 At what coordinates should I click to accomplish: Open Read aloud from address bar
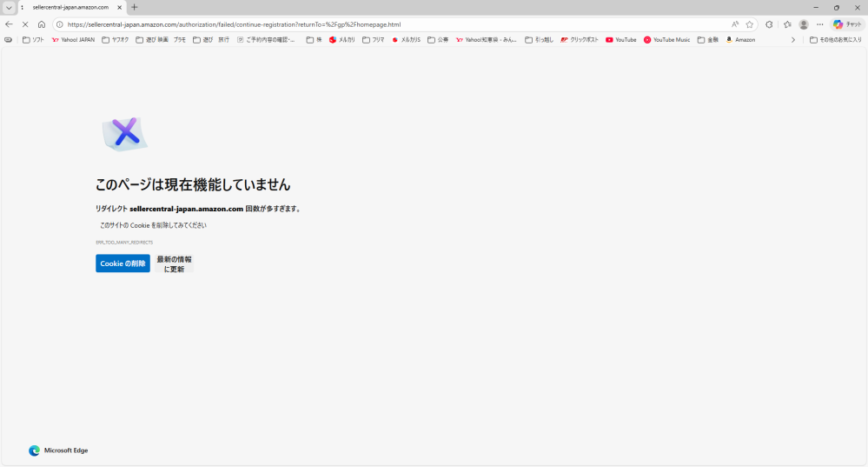pyautogui.click(x=735, y=24)
